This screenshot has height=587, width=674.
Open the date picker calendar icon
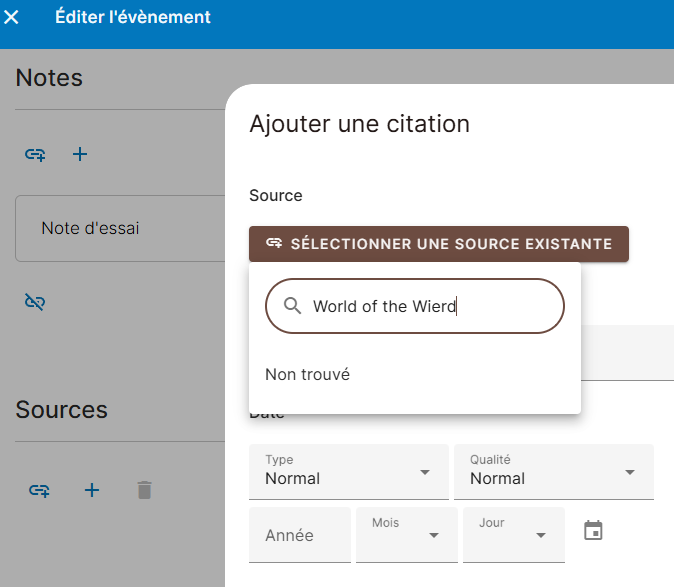(593, 531)
